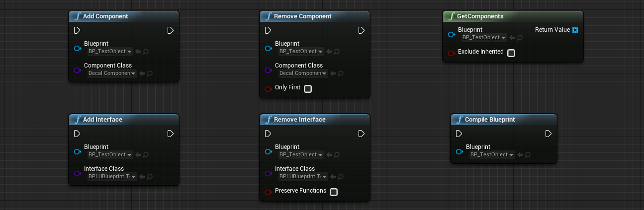This screenshot has height=210, width=644.
Task: Toggle the Only First checkbox
Action: point(307,89)
